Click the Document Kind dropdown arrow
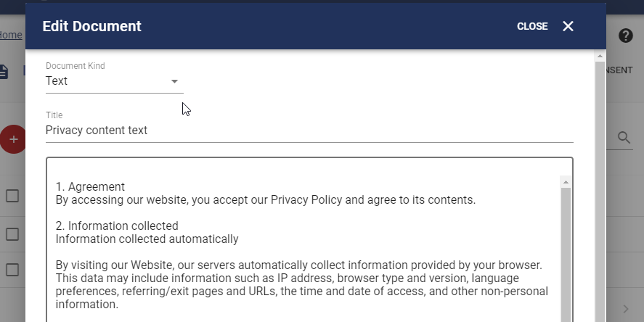This screenshot has height=322, width=644. tap(174, 81)
